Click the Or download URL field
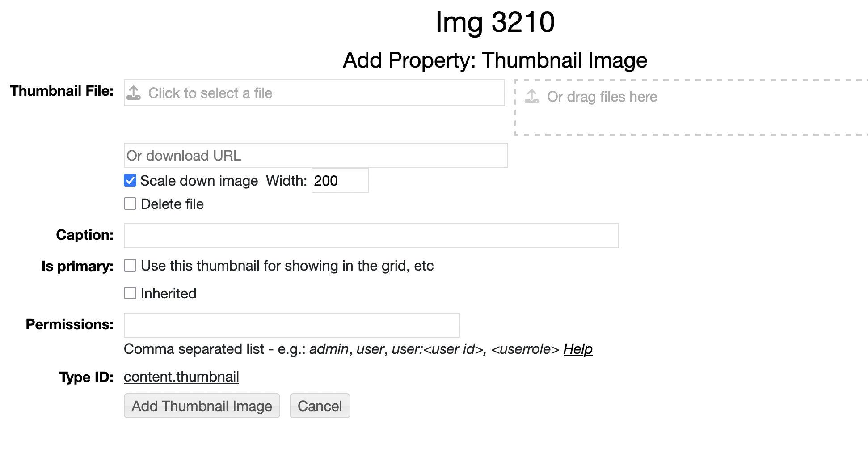Screen dimensions: 868x450 click(x=316, y=156)
